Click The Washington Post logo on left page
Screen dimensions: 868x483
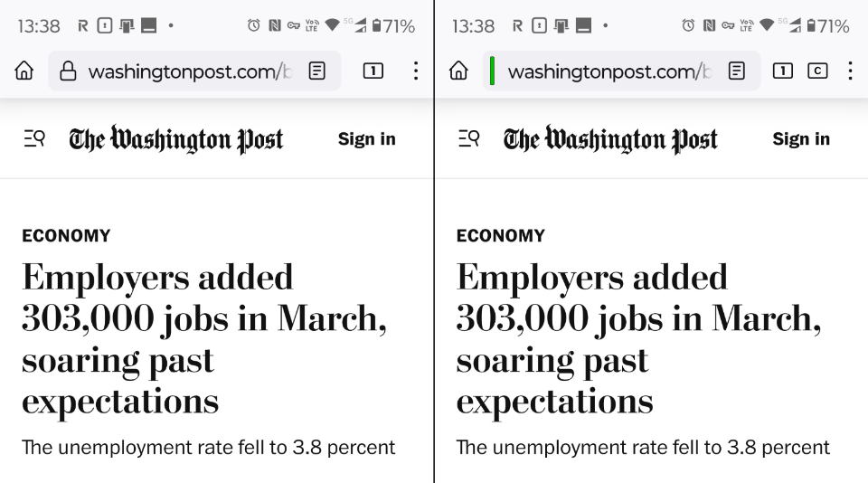pyautogui.click(x=176, y=139)
